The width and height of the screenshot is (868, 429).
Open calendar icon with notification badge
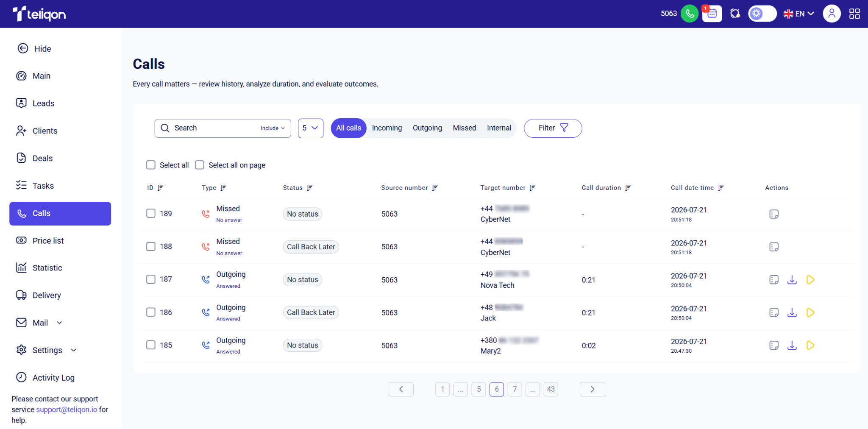pyautogui.click(x=712, y=14)
